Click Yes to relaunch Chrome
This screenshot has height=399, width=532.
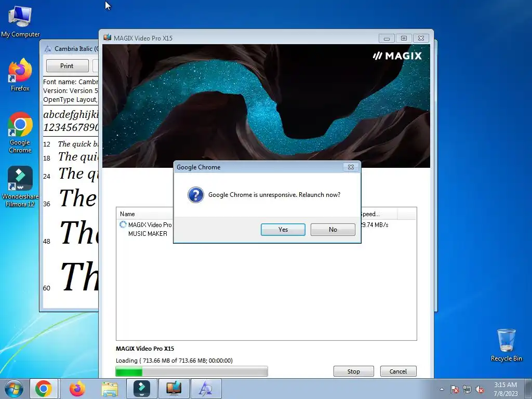click(283, 230)
